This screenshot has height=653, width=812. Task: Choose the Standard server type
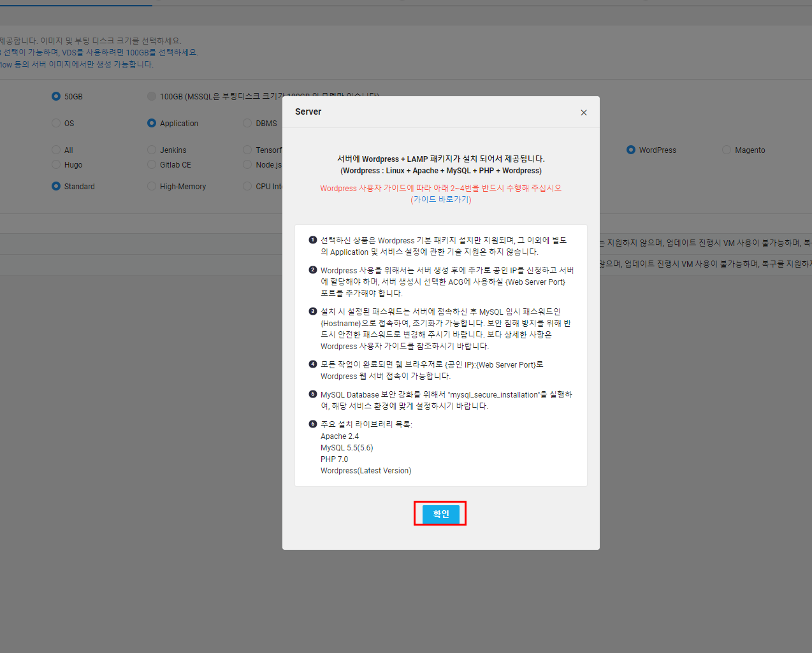[56, 186]
